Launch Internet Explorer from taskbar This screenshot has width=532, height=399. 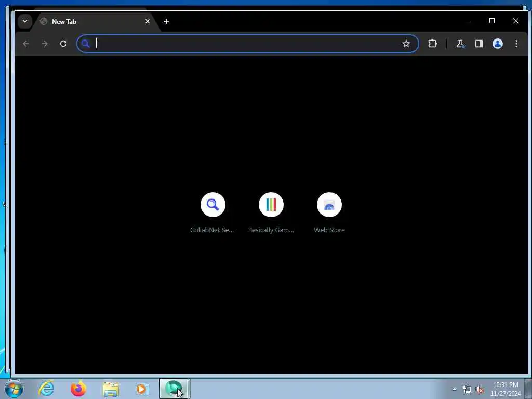tap(46, 389)
